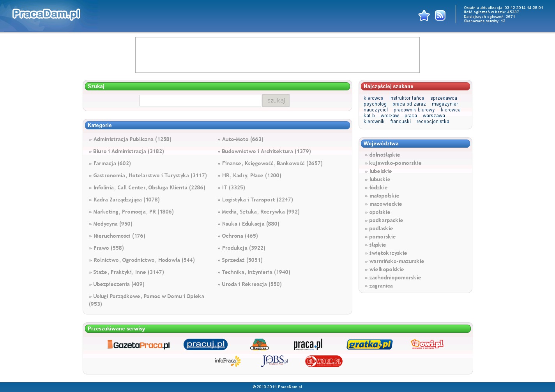The width and height of the screenshot is (555, 392).
Task: Click the PracaDam.pl logo
Action: click(x=46, y=14)
